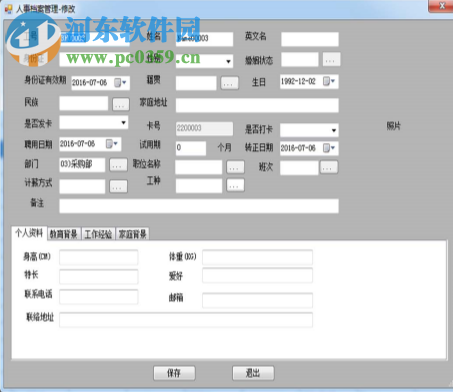Click browse button next to 班次
The height and width of the screenshot is (392, 453).
[329, 167]
